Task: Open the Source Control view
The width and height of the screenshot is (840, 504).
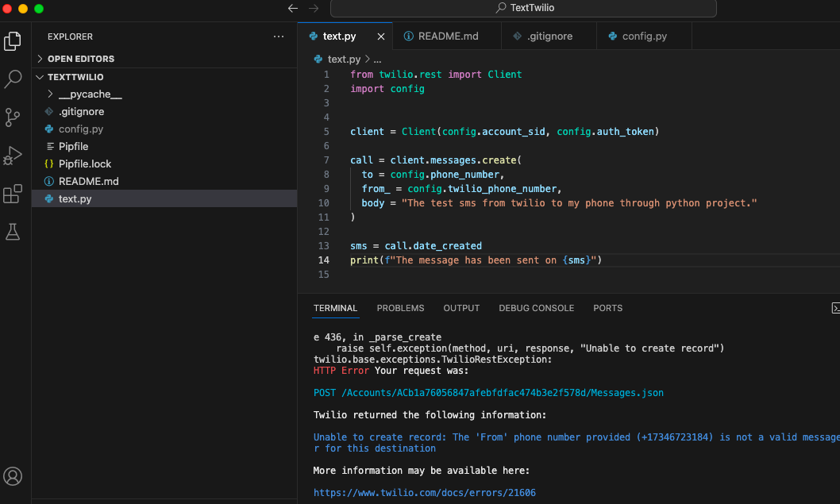Action: pyautogui.click(x=13, y=117)
